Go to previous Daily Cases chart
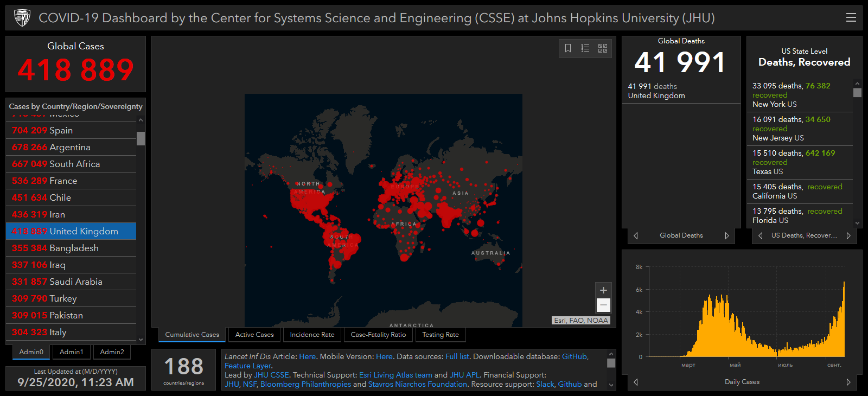 click(x=636, y=382)
